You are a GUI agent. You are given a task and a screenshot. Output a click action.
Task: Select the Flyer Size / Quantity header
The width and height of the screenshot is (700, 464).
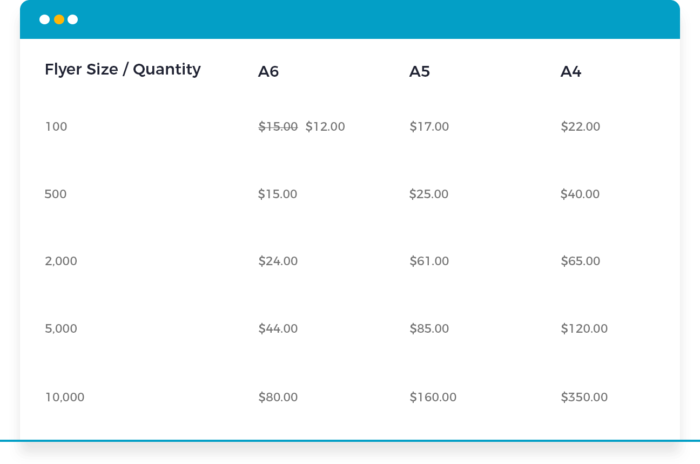coord(123,70)
